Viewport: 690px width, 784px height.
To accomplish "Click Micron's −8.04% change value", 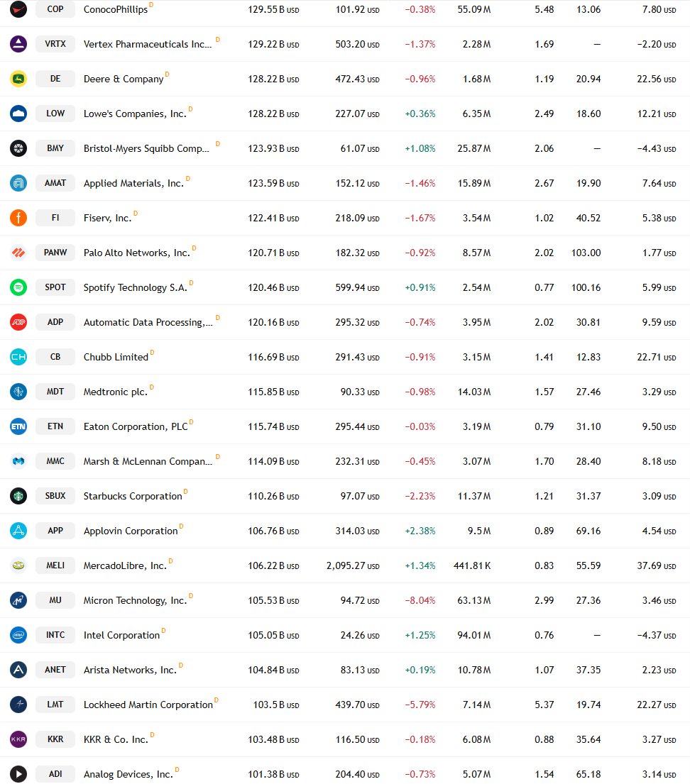I will 420,600.
